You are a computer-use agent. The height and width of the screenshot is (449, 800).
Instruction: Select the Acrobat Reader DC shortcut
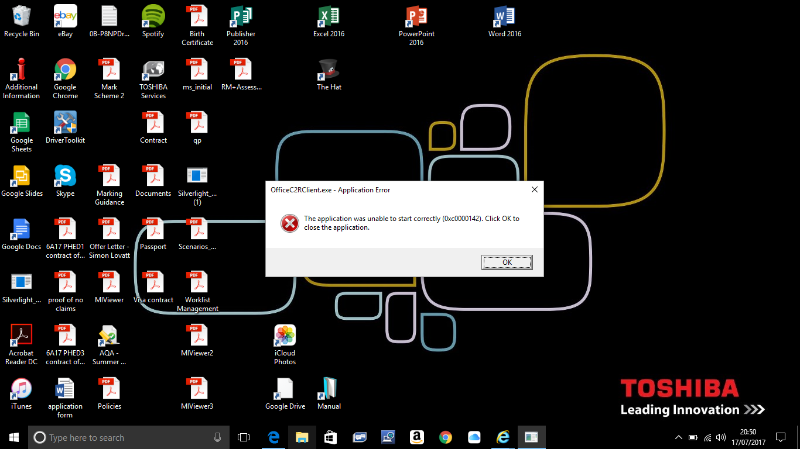[x=21, y=344]
